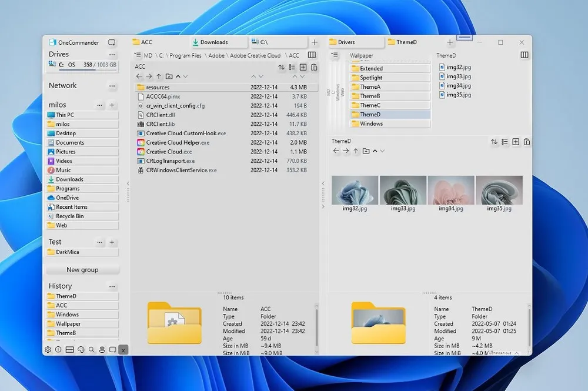Toggle dual pane layout icon in bottom toolbar

69,349
